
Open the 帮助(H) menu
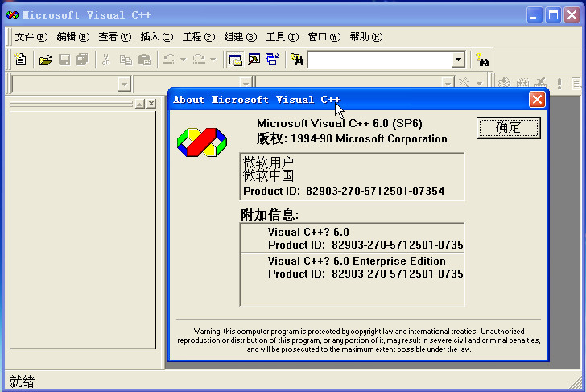(366, 36)
